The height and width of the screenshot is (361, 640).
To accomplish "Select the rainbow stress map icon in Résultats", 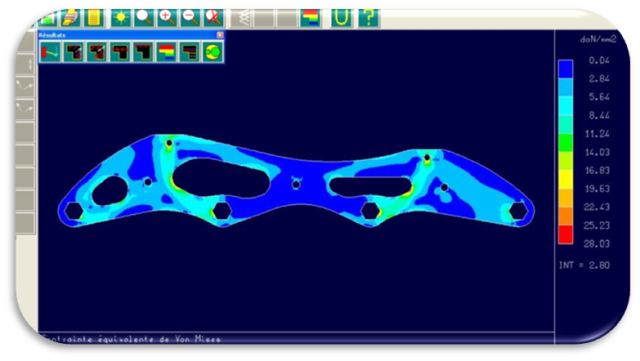I will pyautogui.click(x=167, y=52).
